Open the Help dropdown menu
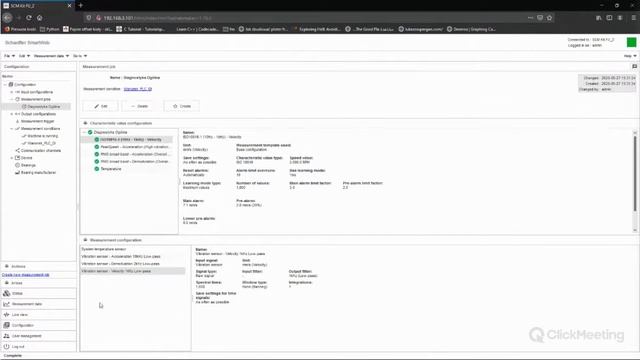This screenshot has width=640, height=360. 630,56
